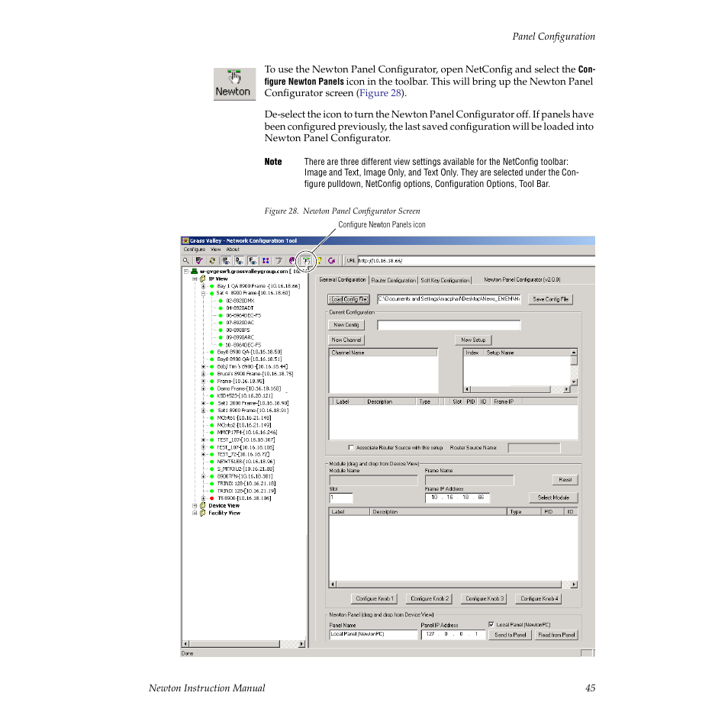The width and height of the screenshot is (728, 728).
Task: Click the refresh icon on the NetConfig toolbar
Action: (x=211, y=260)
